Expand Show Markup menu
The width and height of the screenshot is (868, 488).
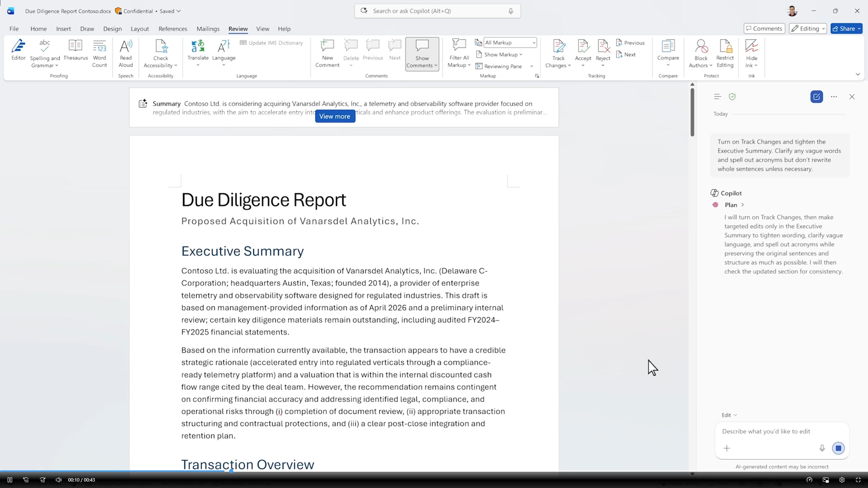click(499, 54)
